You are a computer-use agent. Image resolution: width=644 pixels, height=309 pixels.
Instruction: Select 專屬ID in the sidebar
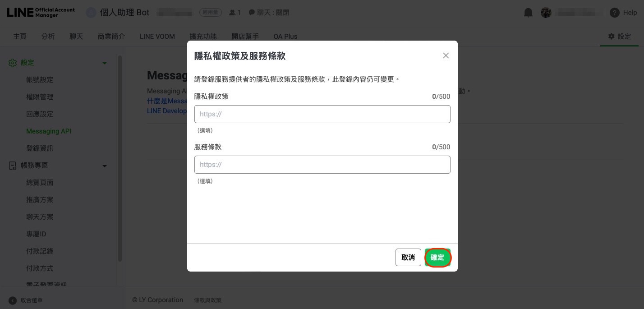click(36, 234)
